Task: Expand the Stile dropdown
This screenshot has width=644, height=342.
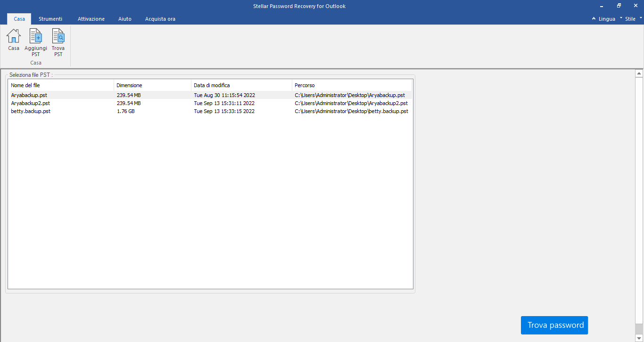Action: point(634,19)
